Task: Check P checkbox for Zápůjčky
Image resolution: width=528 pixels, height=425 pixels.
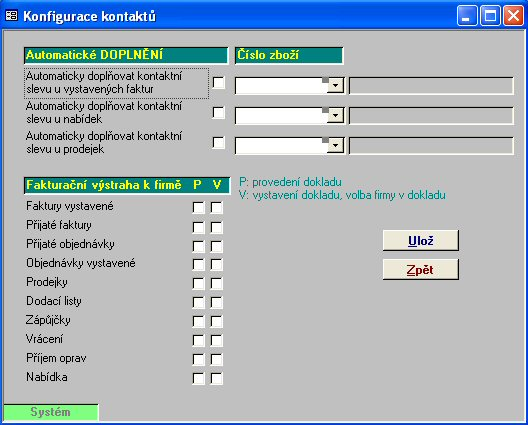Action: pos(198,322)
